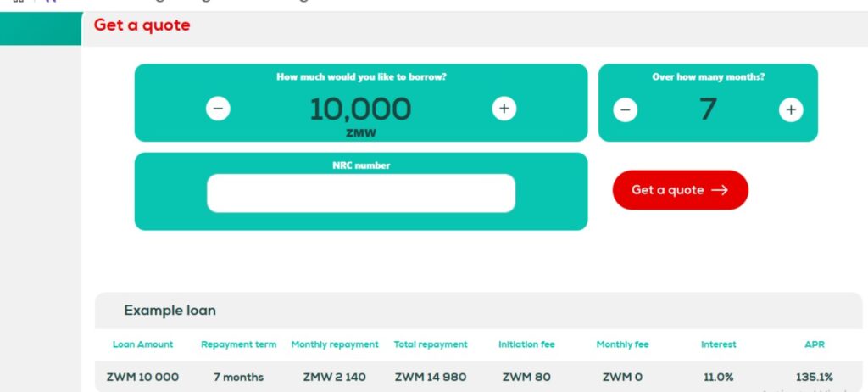
Task: Click the Over how many months label
Action: (709, 77)
